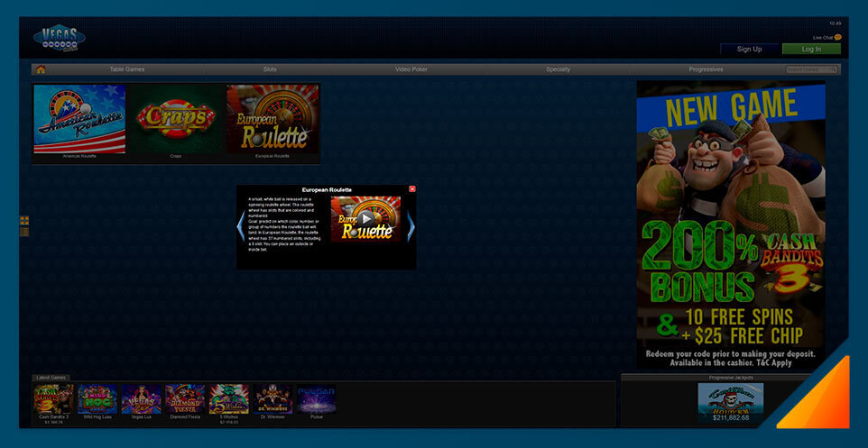Expand the Specialty category
Viewport: 868px width, 448px height.
point(558,69)
